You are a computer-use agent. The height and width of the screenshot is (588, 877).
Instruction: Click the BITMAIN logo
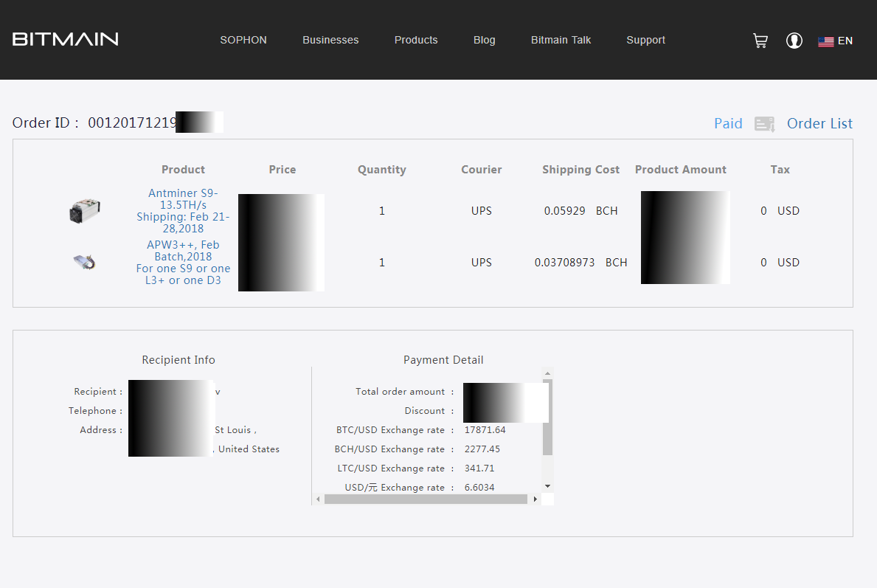pos(65,39)
